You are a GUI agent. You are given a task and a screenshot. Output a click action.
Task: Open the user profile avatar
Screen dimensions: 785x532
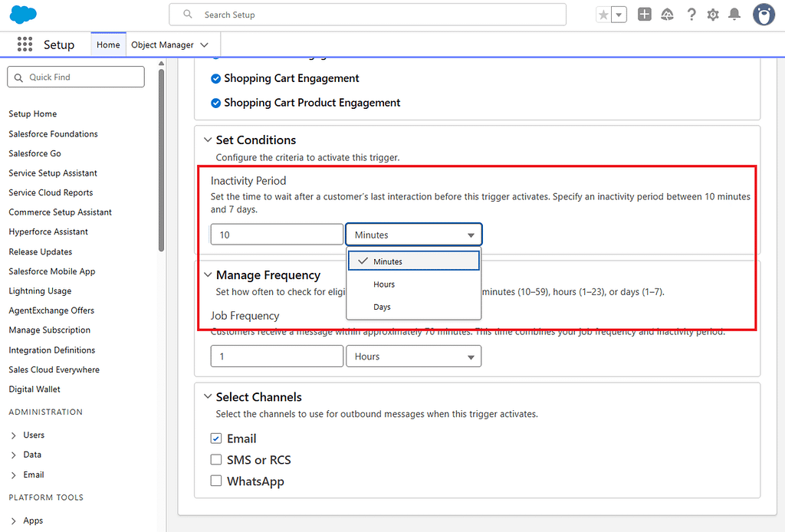764,15
